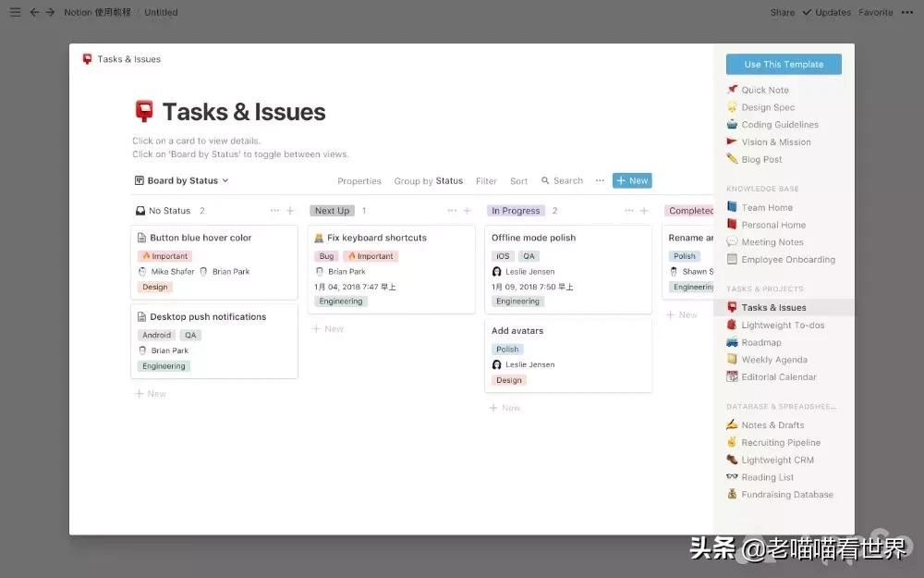The image size is (924, 578).
Task: Click the Use This Template button
Action: [x=784, y=64]
